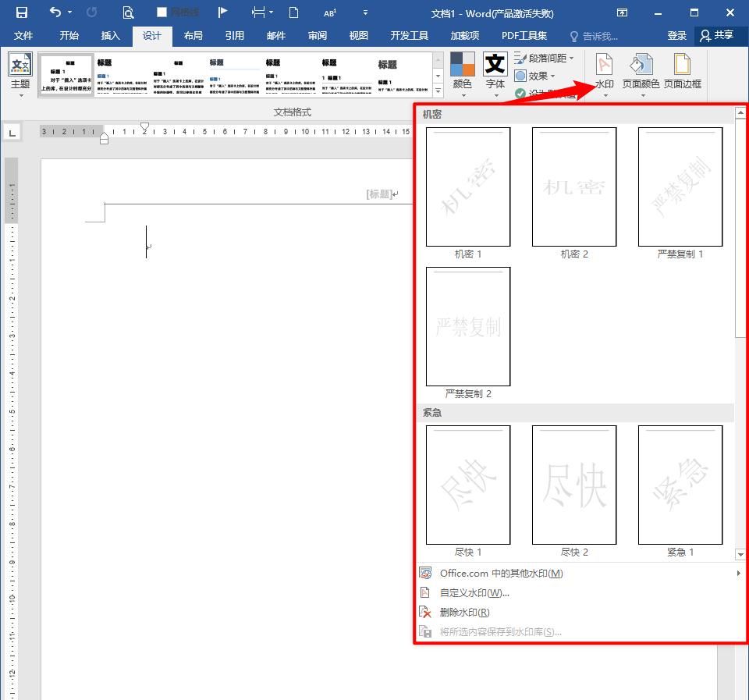The image size is (749, 700).
Task: Toggle the checkbox in the quick access toolbar
Action: (162, 12)
